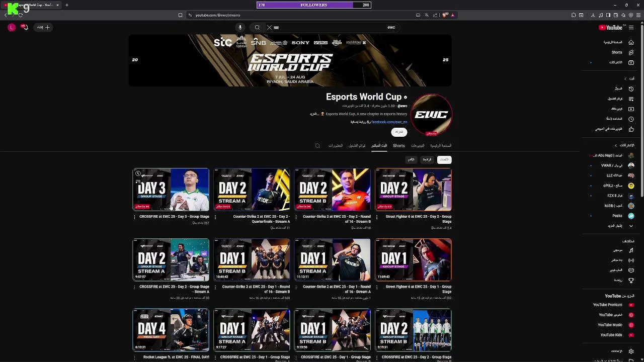This screenshot has height=362, width=644.
Task: Click the YouTube logo
Action: pyautogui.click(x=611, y=28)
